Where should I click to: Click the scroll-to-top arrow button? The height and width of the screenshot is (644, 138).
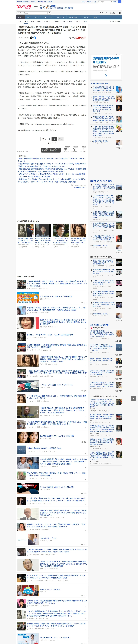click(133, 398)
